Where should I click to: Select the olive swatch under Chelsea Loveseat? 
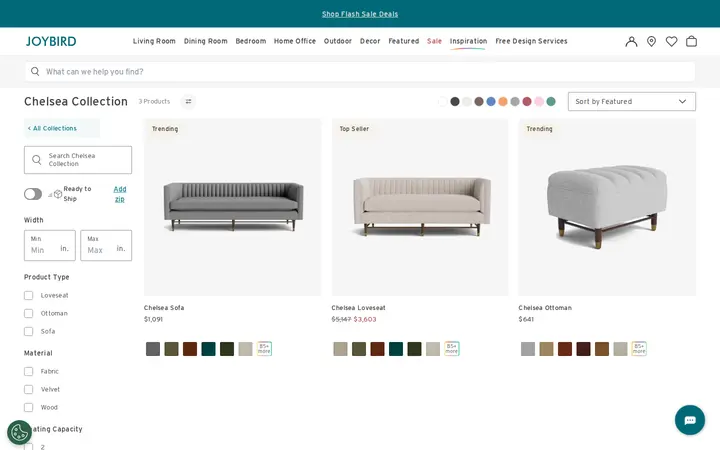(359, 349)
